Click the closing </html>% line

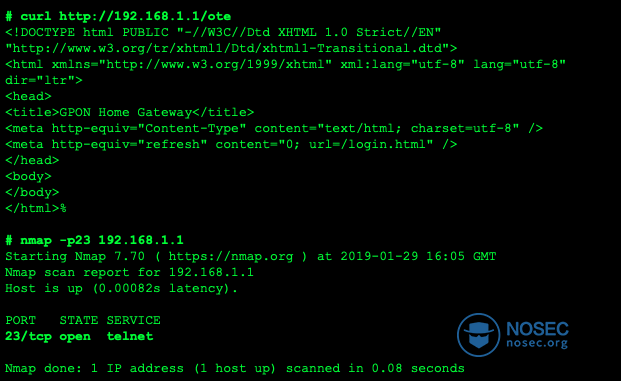(x=36, y=208)
